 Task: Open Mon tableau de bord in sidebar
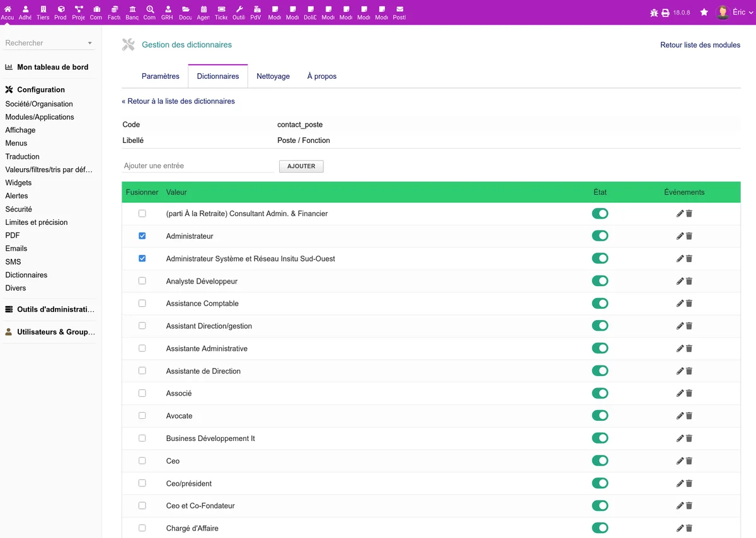[53, 67]
